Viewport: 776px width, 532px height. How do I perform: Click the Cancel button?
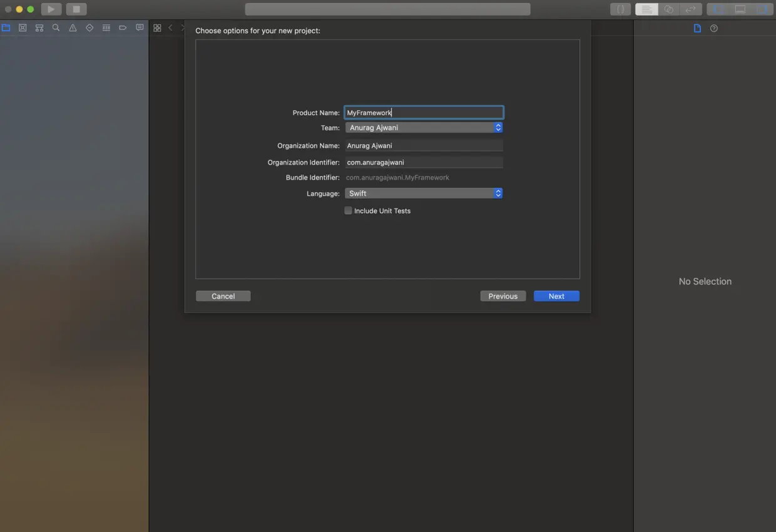point(223,296)
